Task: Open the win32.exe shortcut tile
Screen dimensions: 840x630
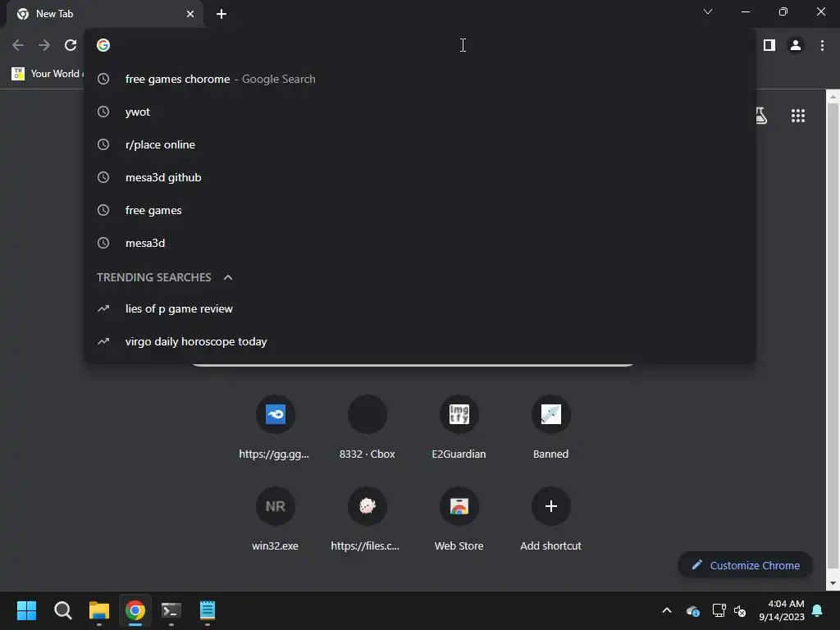Action: [x=275, y=519]
